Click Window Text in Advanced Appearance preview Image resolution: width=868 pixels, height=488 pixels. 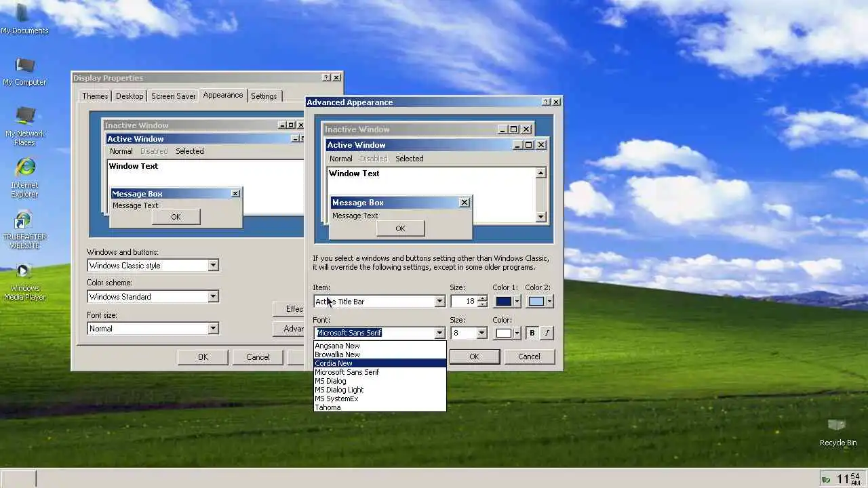(354, 174)
